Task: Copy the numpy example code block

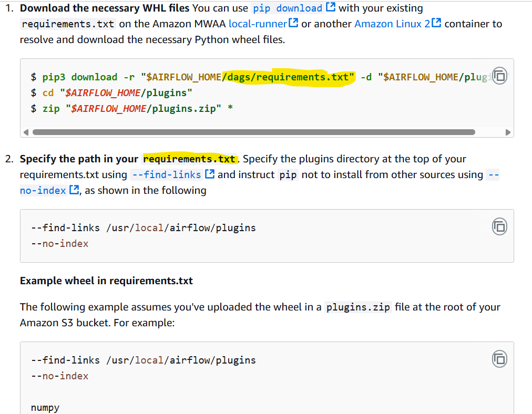Action: pos(499,359)
